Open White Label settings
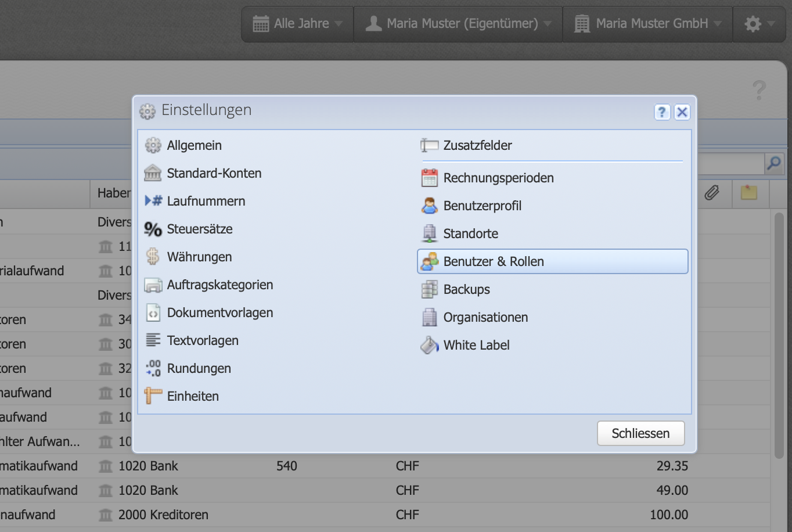 tap(476, 345)
